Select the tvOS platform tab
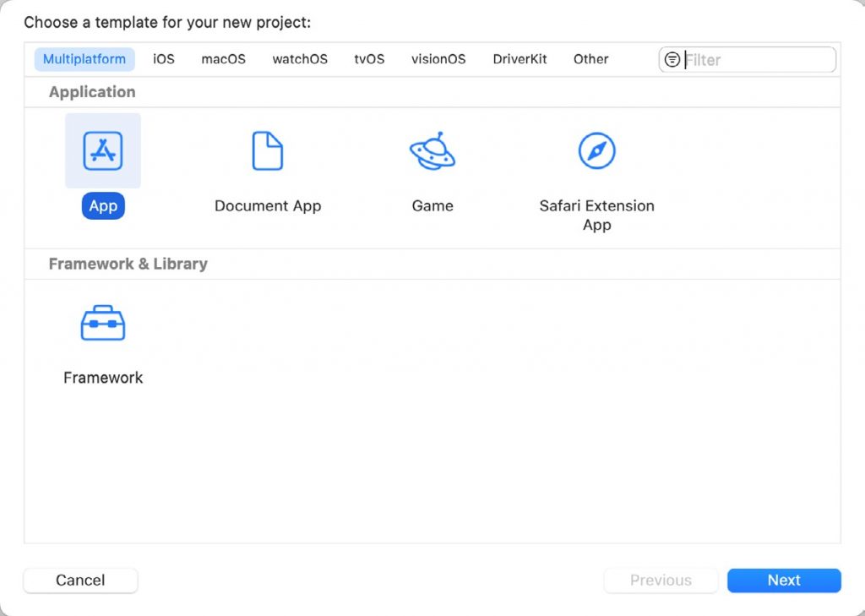The image size is (865, 616). [369, 59]
